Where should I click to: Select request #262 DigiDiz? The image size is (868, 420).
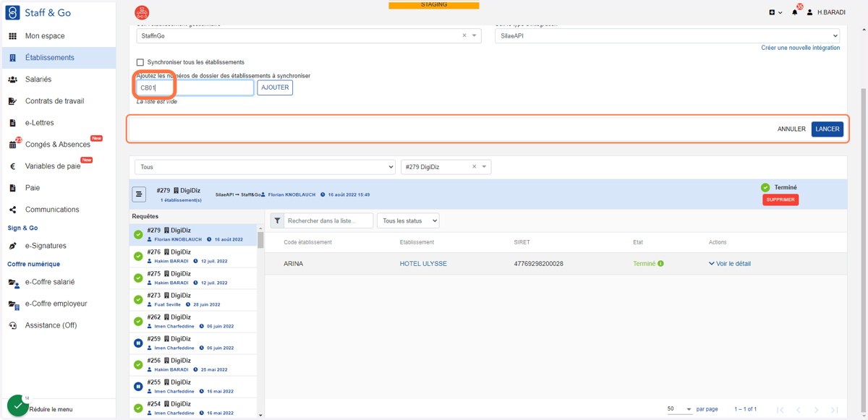point(193,322)
